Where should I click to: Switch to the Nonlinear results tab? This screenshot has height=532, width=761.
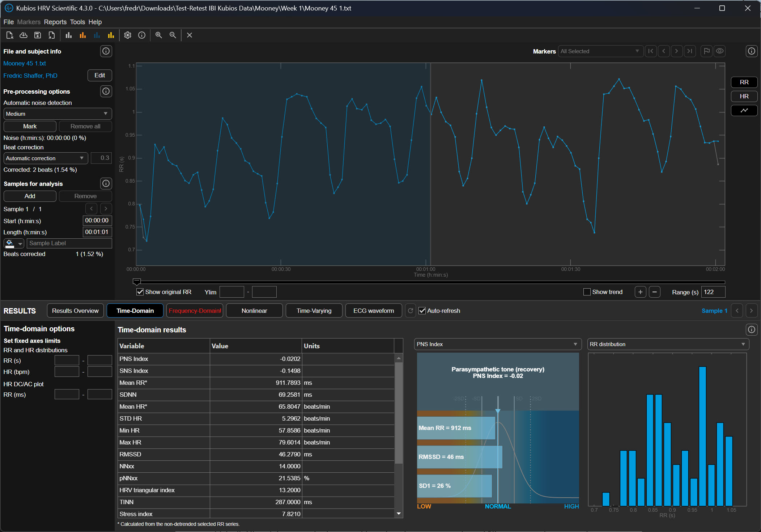254,311
